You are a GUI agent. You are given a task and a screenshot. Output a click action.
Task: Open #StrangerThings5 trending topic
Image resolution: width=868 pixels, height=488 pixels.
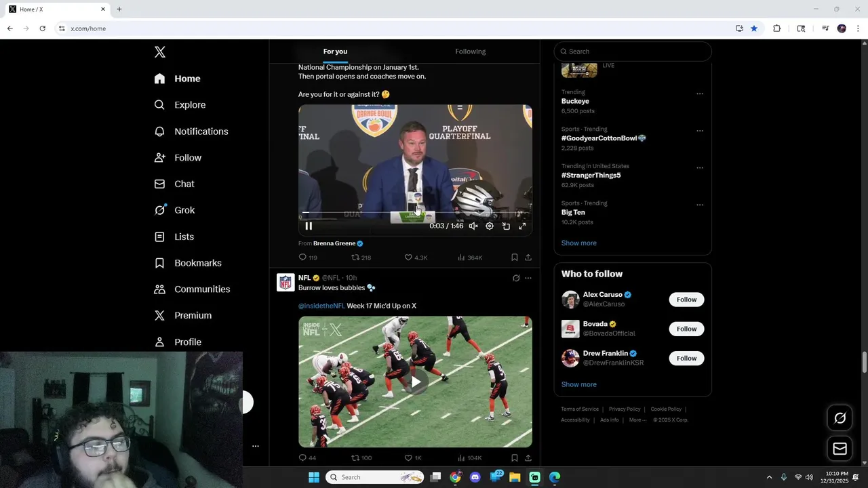[591, 175]
